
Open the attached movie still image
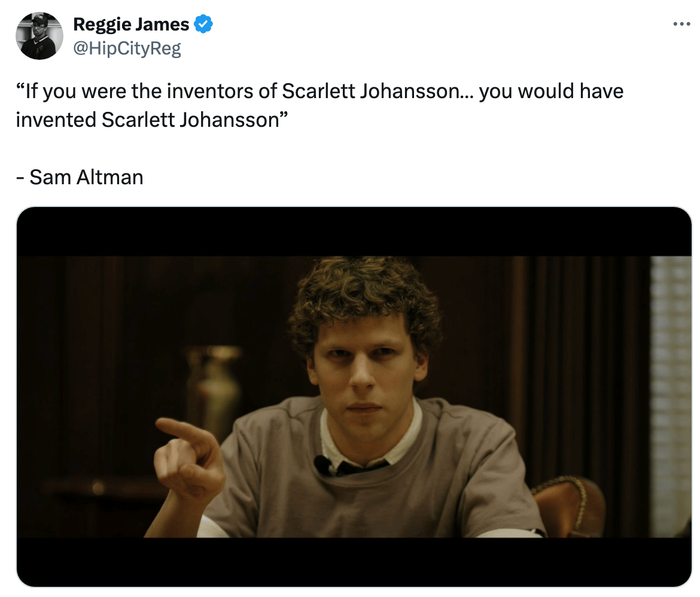pyautogui.click(x=354, y=397)
